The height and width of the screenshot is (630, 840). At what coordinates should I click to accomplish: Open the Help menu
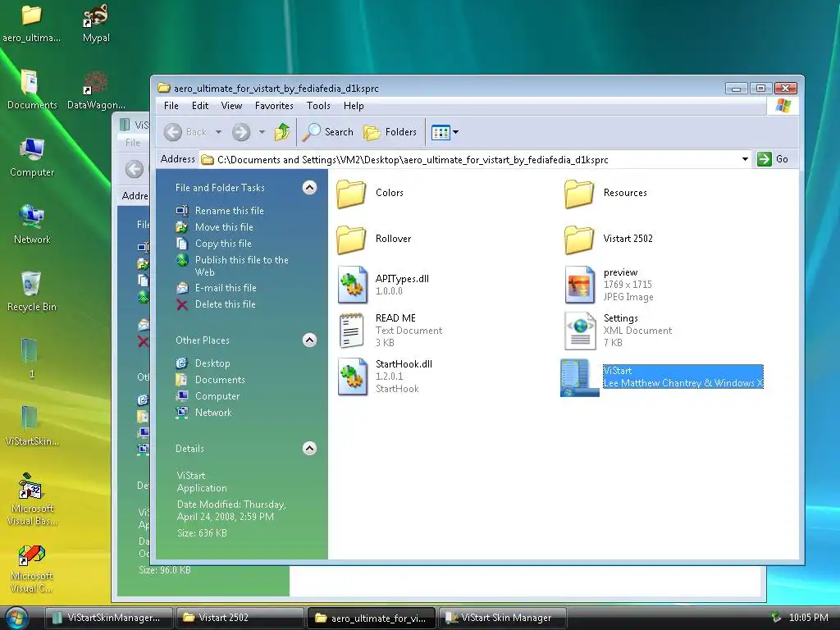click(354, 106)
